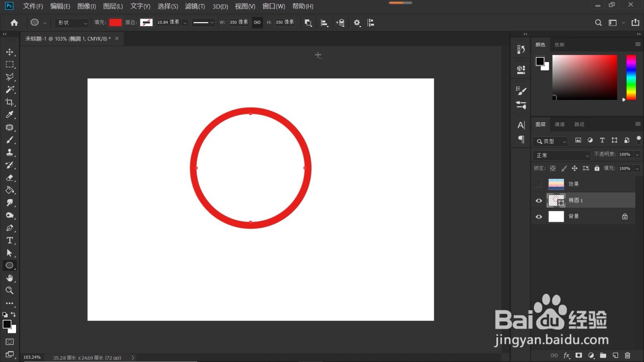Select the Clone Stamp tool
This screenshot has height=362, width=644.
pyautogui.click(x=10, y=152)
